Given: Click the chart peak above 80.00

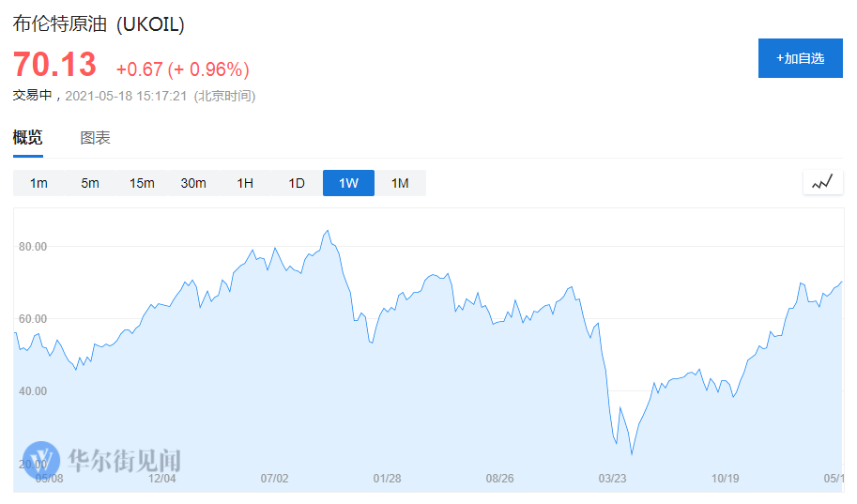Looking at the screenshot, I should pyautogui.click(x=328, y=231).
